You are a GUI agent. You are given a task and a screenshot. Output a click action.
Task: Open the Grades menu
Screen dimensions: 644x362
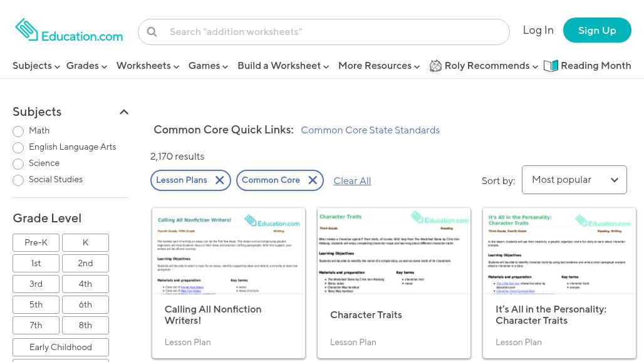(86, 66)
